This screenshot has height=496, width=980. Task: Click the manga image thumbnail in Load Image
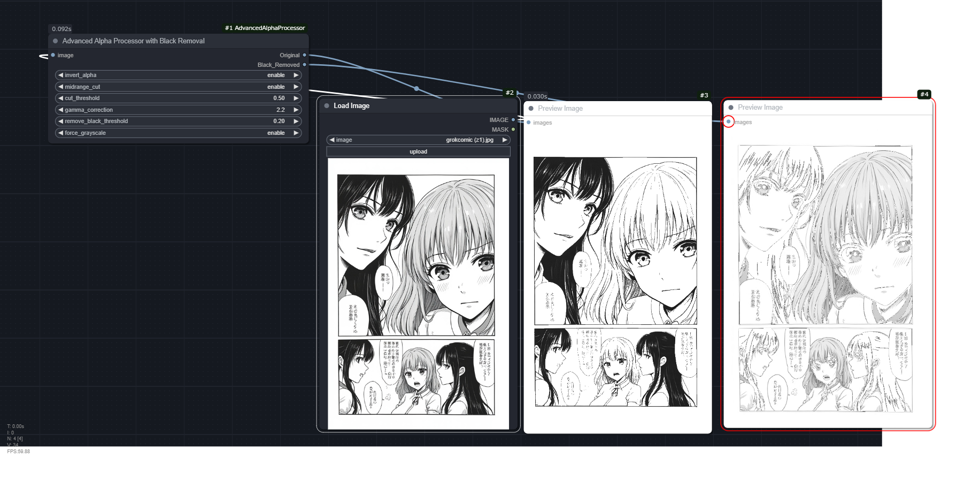coord(418,294)
